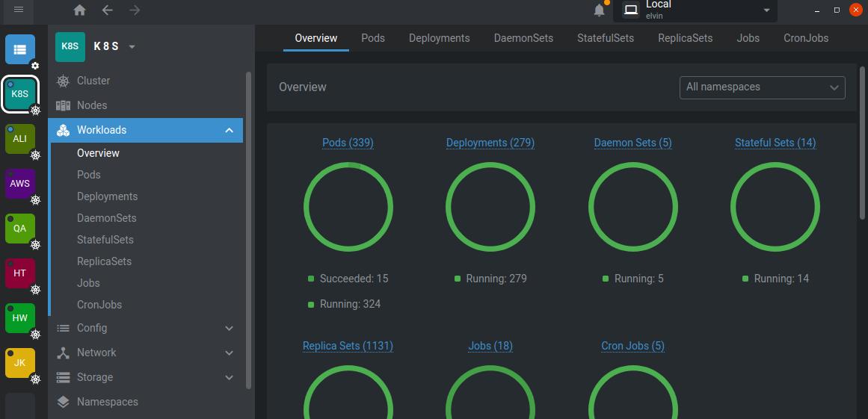Select the QA cluster in hotbar
Image resolution: width=868 pixels, height=419 pixels.
pos(20,229)
